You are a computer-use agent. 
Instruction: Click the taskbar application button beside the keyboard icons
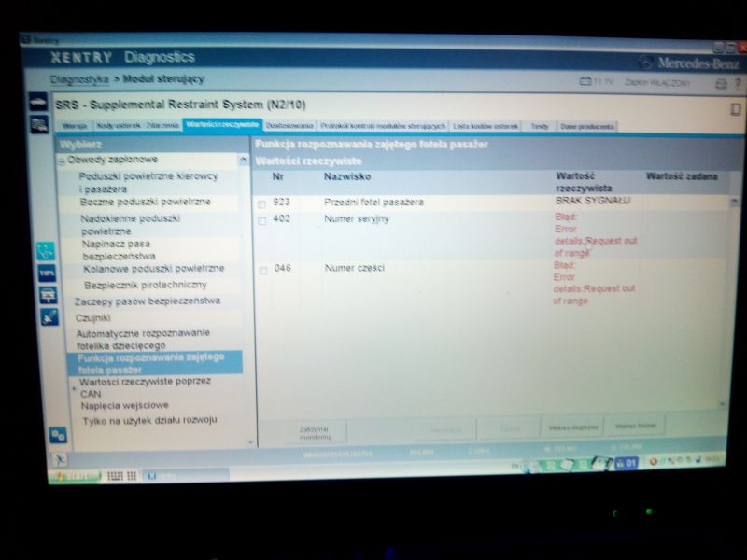(185, 475)
